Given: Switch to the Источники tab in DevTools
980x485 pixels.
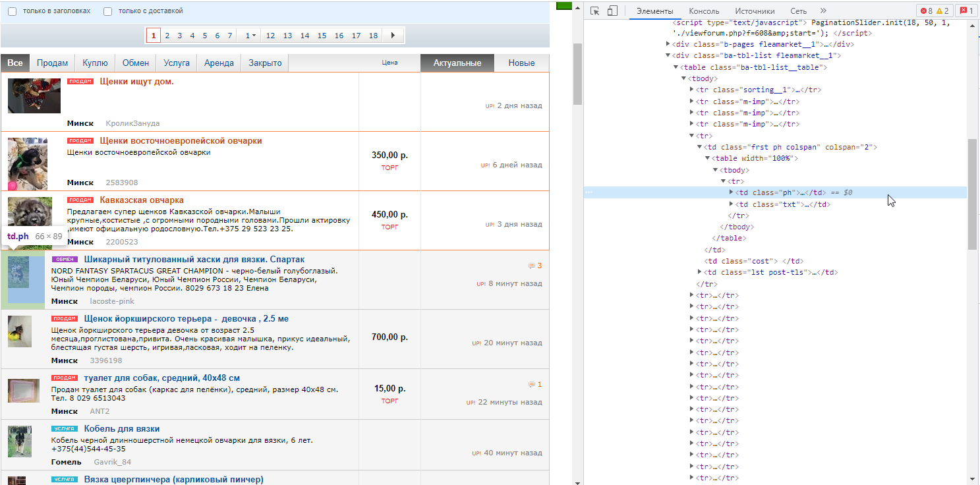Looking at the screenshot, I should (x=755, y=11).
